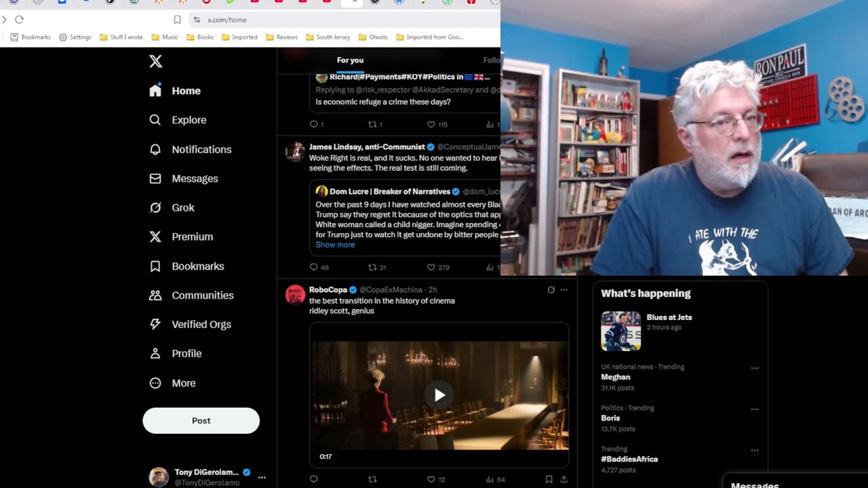Open Ghosts bookmarks folder
This screenshot has width=868, height=488.
pos(373,37)
